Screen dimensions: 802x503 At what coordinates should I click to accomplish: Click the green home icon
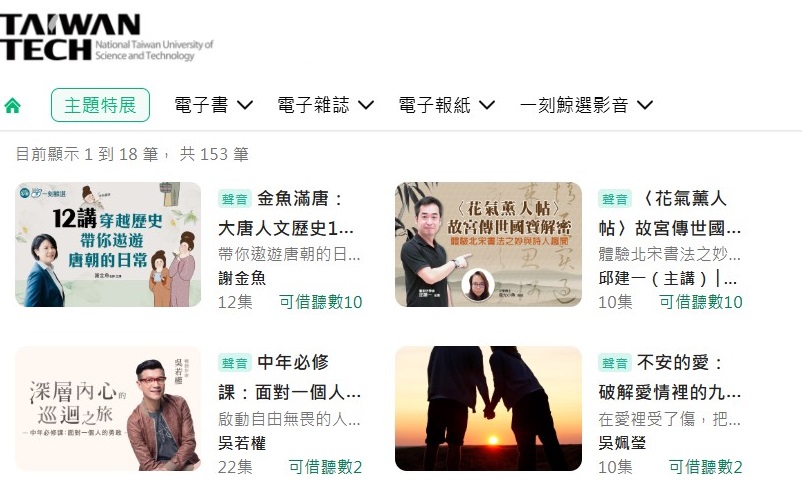coord(12,106)
